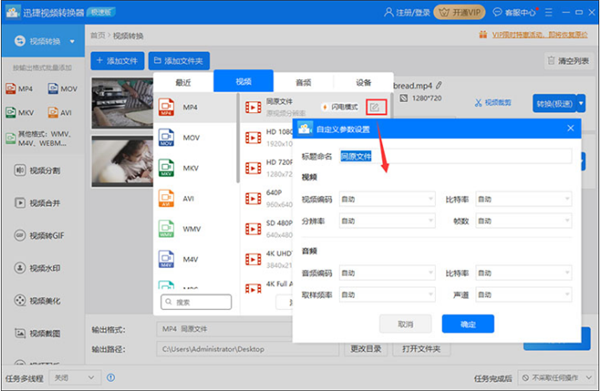Image resolution: width=600 pixels, height=391 pixels.
Task: Open the 任务完成后 action dropdown
Action: [556, 378]
